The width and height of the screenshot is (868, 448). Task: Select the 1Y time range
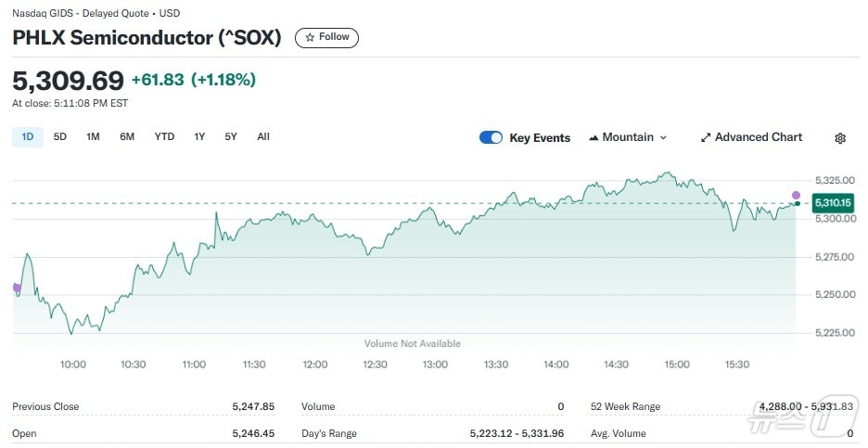tap(199, 137)
